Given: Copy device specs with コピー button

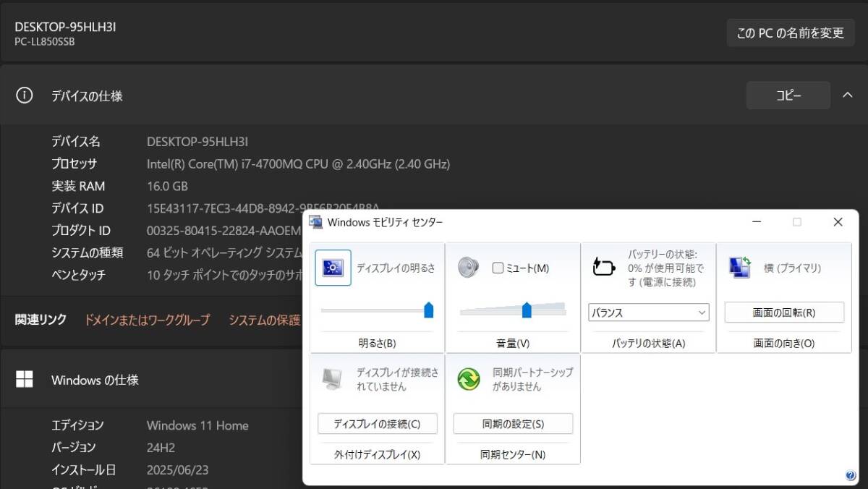Looking at the screenshot, I should coord(788,95).
